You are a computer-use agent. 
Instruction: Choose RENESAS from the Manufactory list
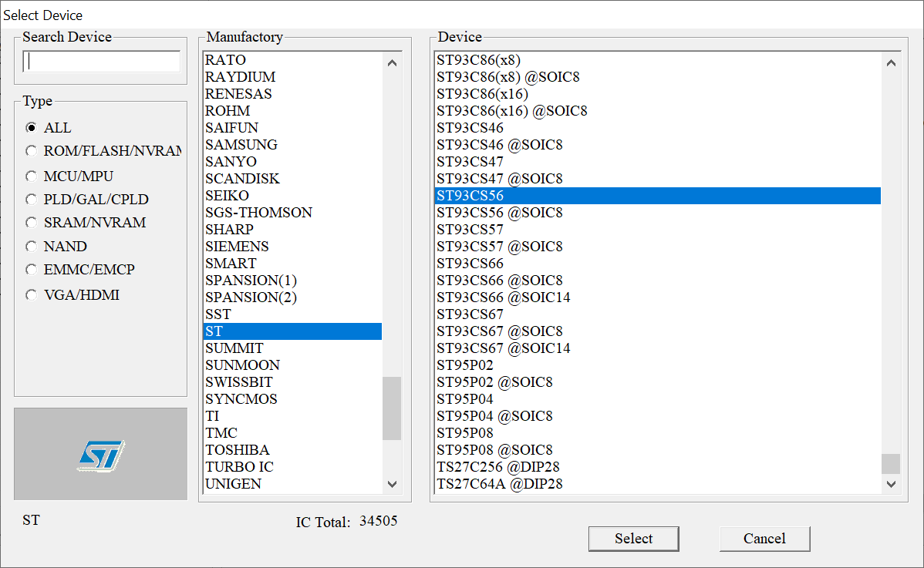292,94
